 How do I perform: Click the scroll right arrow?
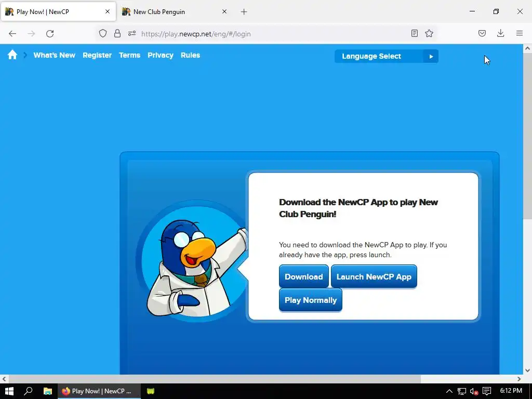point(519,379)
